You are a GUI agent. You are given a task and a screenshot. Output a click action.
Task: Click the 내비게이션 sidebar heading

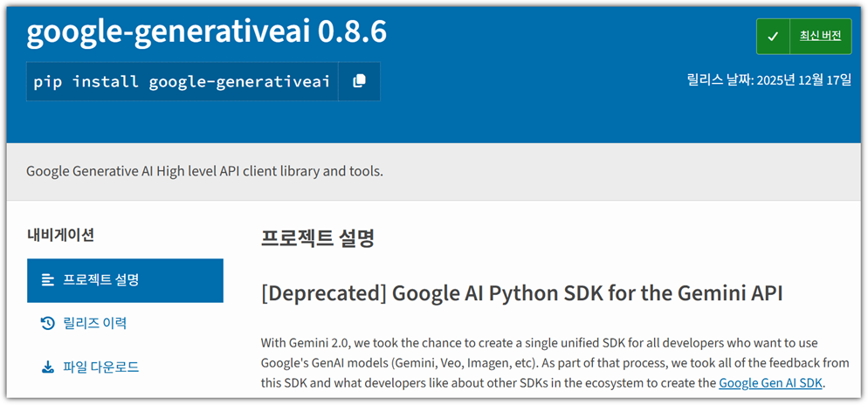coord(61,235)
